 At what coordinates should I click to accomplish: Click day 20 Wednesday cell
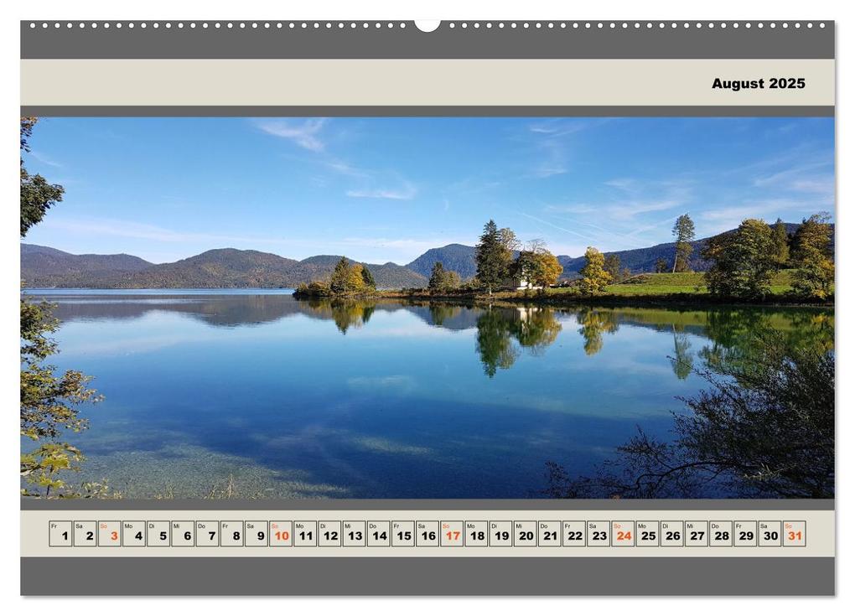(525, 534)
